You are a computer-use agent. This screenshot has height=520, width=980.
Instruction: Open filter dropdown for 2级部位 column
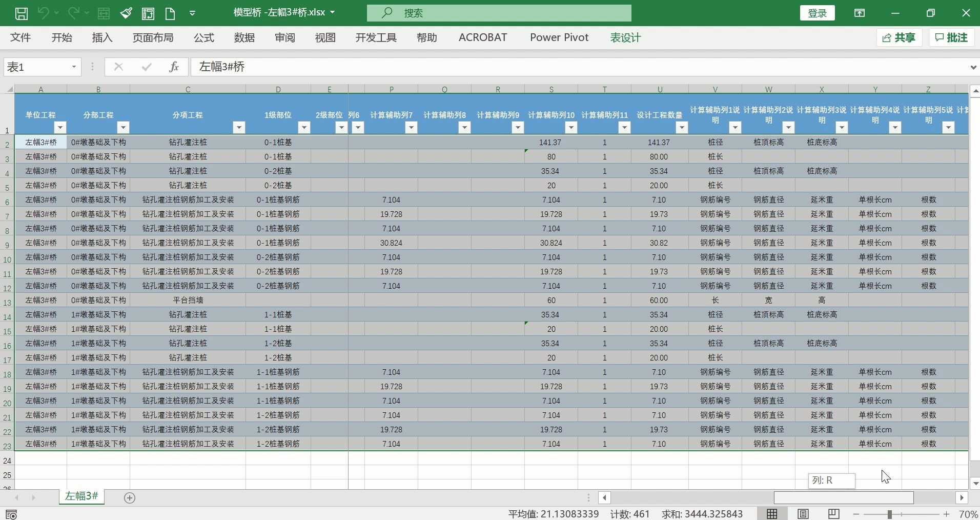click(341, 127)
